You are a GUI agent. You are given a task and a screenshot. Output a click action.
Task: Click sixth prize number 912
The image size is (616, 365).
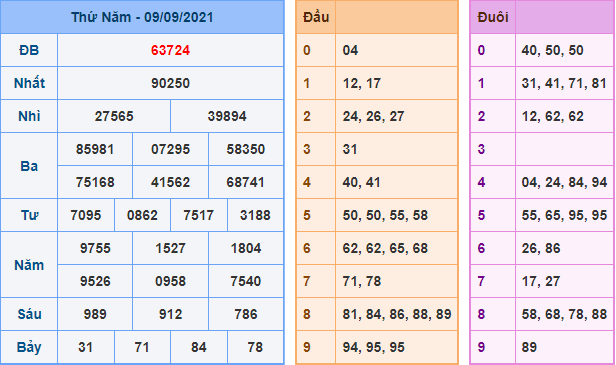170,314
